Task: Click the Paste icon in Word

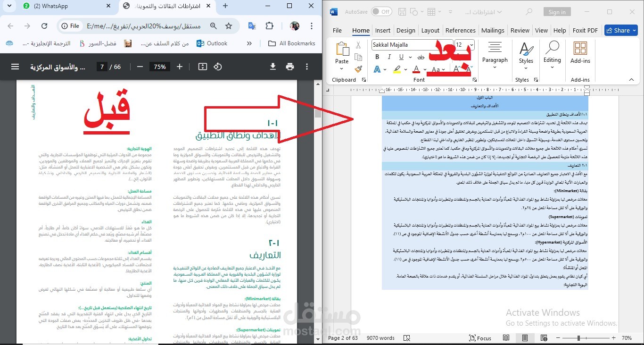Action: [x=342, y=49]
